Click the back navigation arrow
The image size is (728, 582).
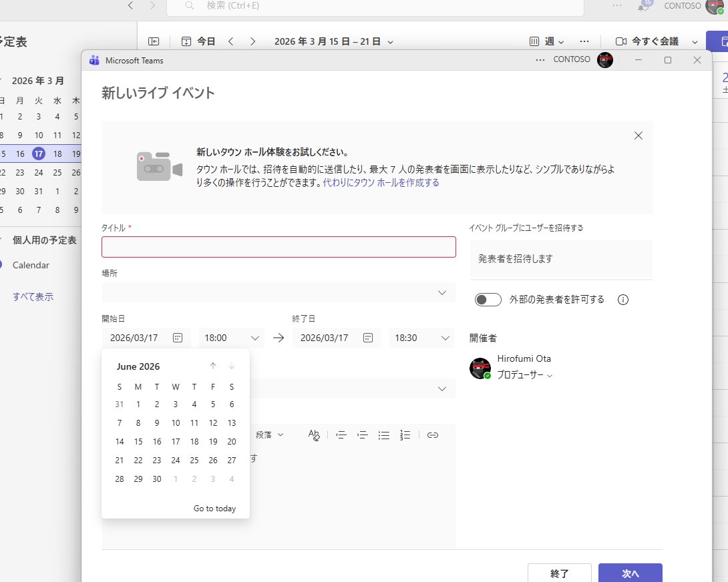(x=130, y=7)
